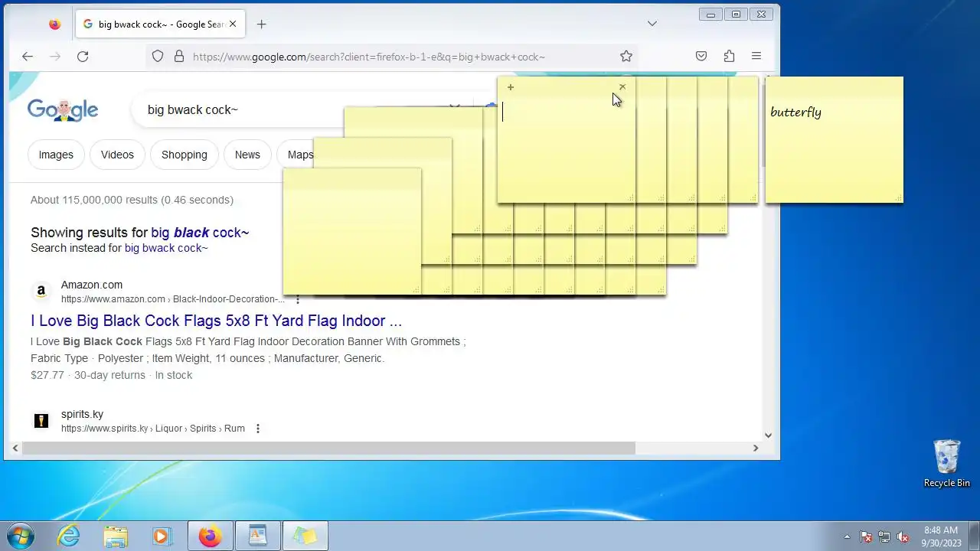Click the horizontal scrollbar thumb
Image resolution: width=980 pixels, height=551 pixels.
(x=328, y=448)
